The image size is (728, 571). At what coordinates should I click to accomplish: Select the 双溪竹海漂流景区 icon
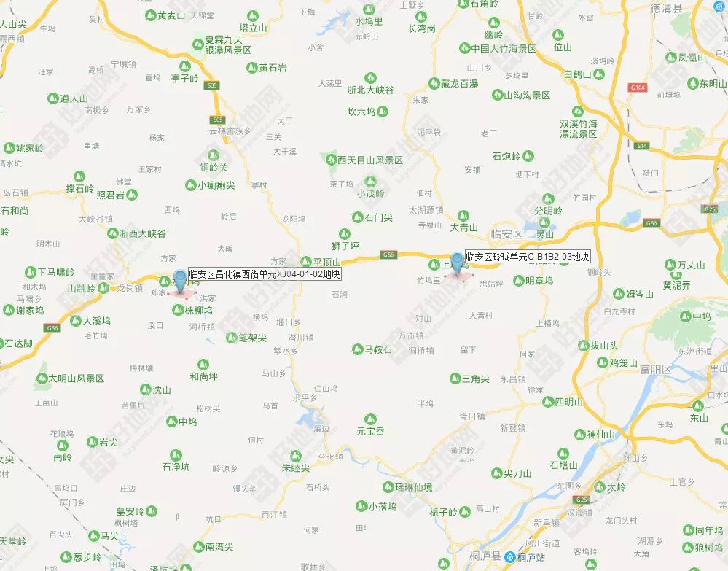coord(578,112)
